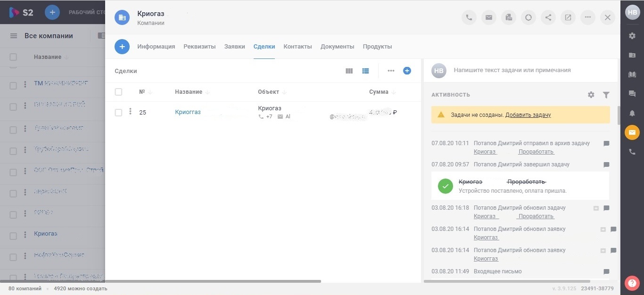The image size is (644, 295).
Task: Open notifications via the bell icon
Action: 632,113
